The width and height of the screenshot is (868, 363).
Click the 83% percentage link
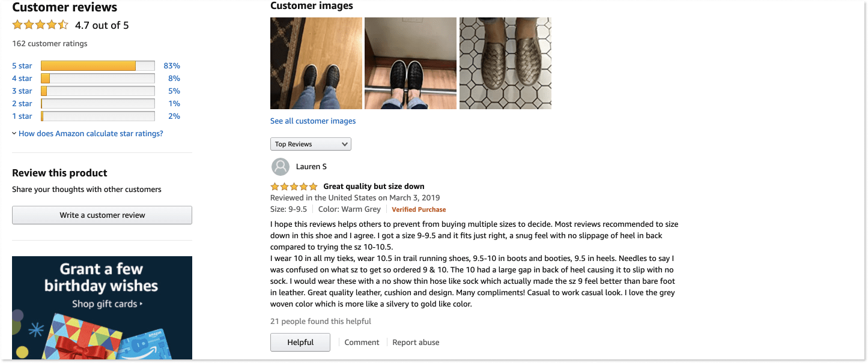tap(172, 66)
